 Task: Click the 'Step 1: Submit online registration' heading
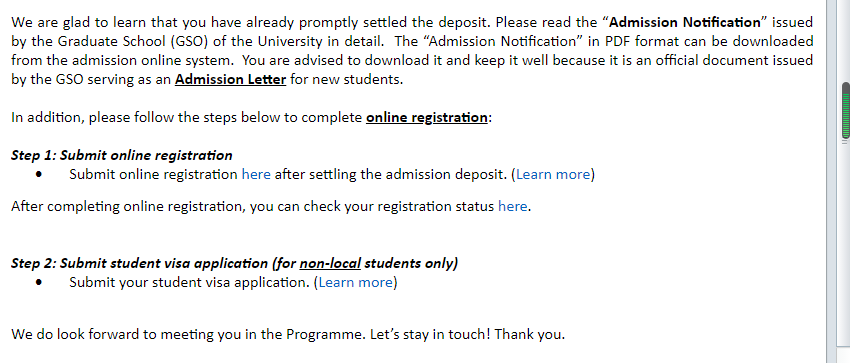point(122,155)
